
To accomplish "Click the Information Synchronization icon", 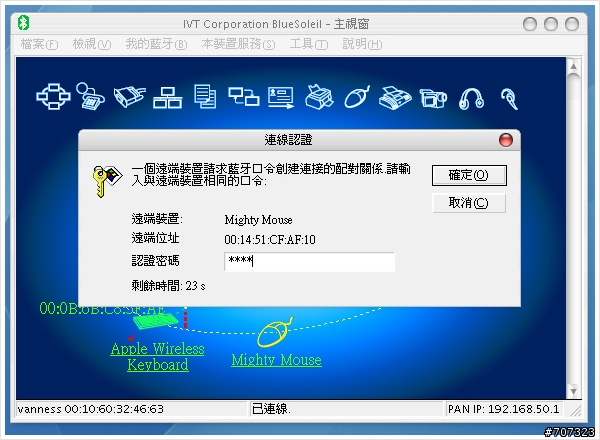I will click(244, 96).
